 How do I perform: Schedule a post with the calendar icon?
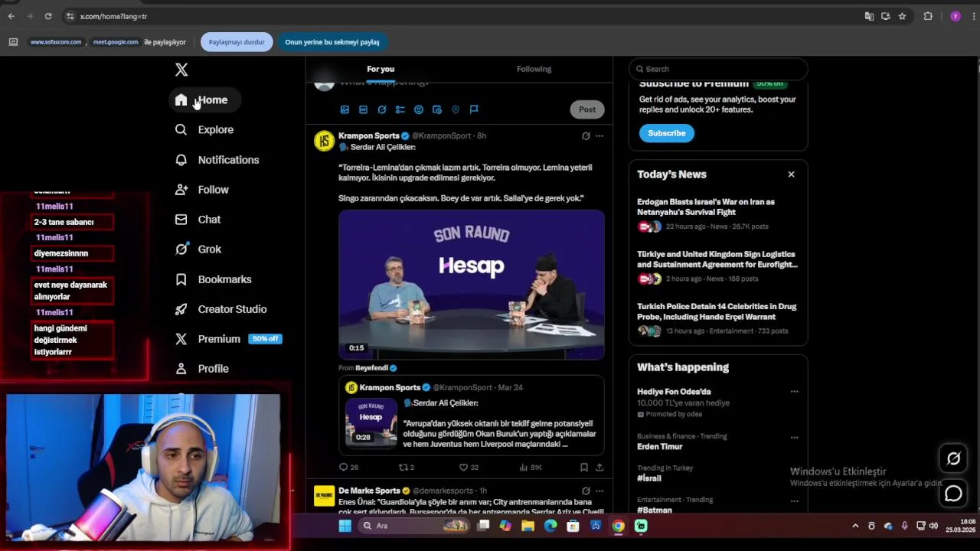(x=436, y=109)
